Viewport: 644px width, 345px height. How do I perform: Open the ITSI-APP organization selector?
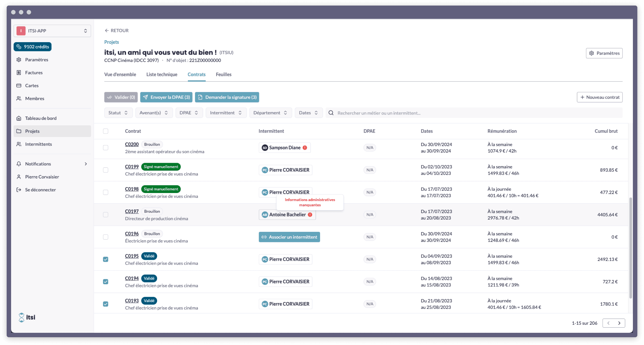[x=52, y=31]
